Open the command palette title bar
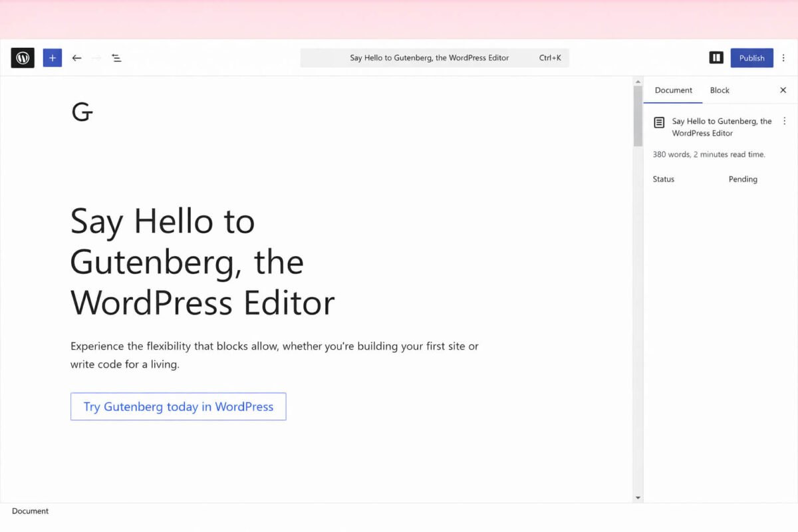This screenshot has width=798, height=532. coord(435,58)
